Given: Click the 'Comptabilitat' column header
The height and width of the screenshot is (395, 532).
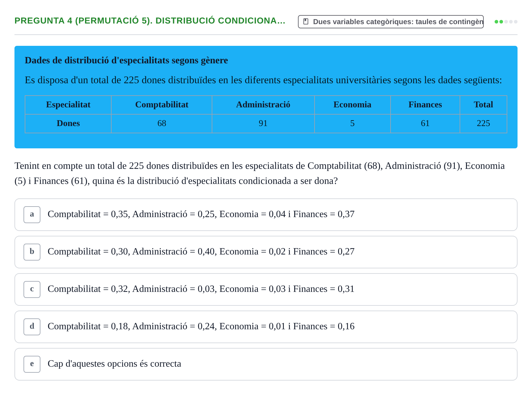Looking at the screenshot, I should point(162,105).
